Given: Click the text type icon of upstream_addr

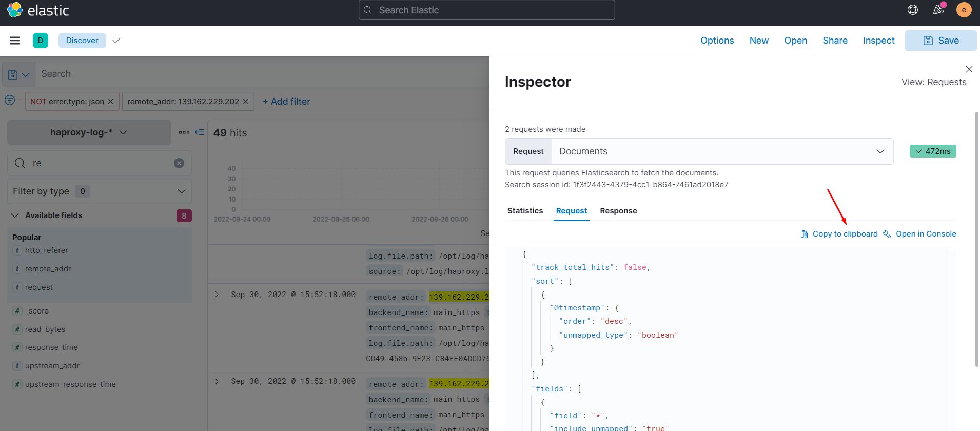Looking at the screenshot, I should pyautogui.click(x=17, y=366).
